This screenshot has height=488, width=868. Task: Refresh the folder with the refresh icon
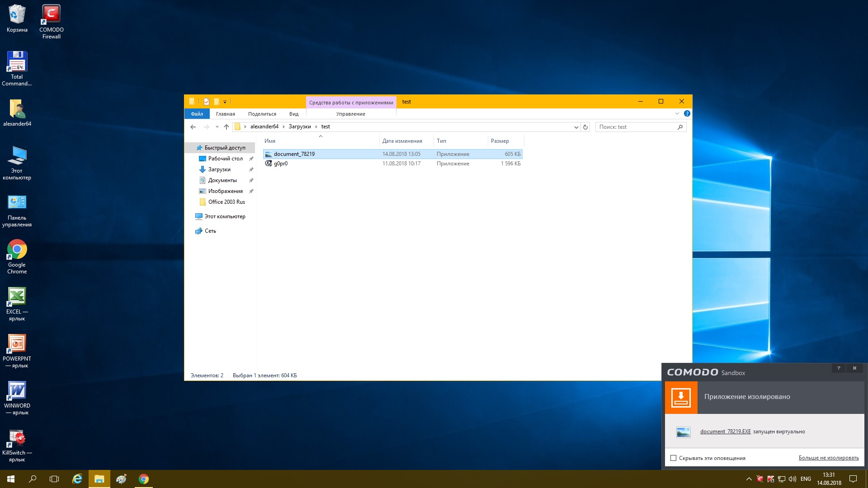pos(585,127)
